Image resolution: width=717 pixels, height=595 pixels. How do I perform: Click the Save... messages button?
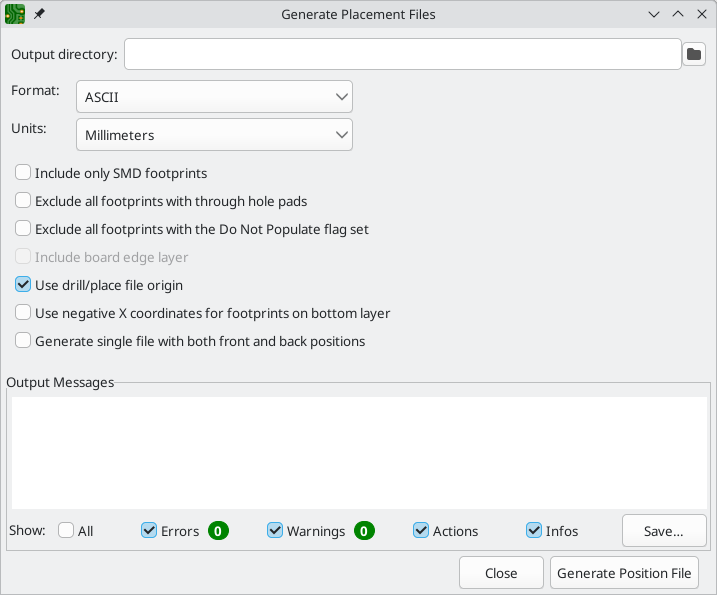664,531
